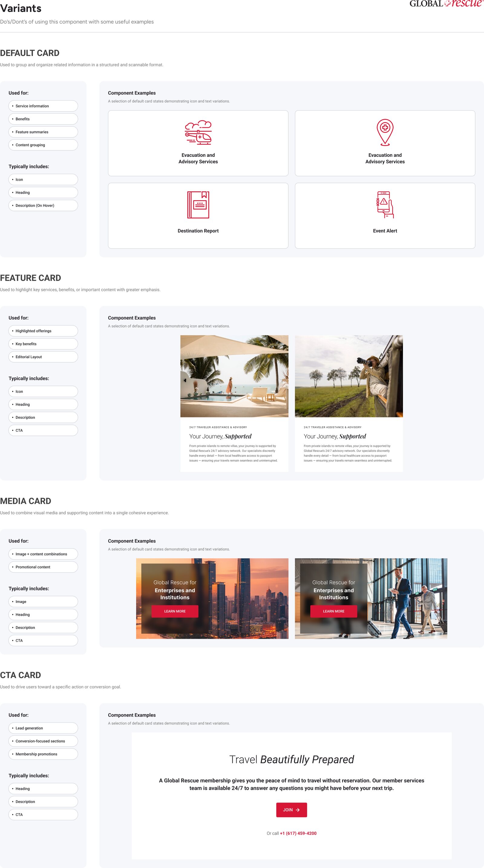Select the "Heading" pill in Default Card section
Viewport: 484px width, 868px height.
click(x=43, y=193)
